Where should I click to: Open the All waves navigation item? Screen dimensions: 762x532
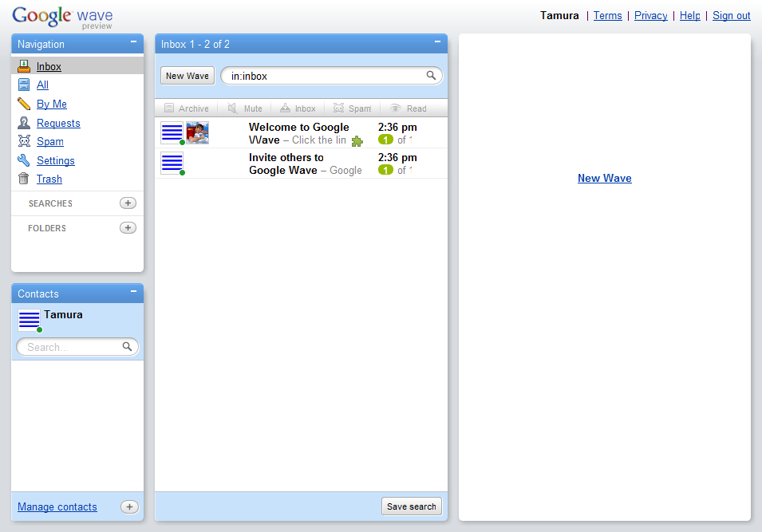pos(42,85)
